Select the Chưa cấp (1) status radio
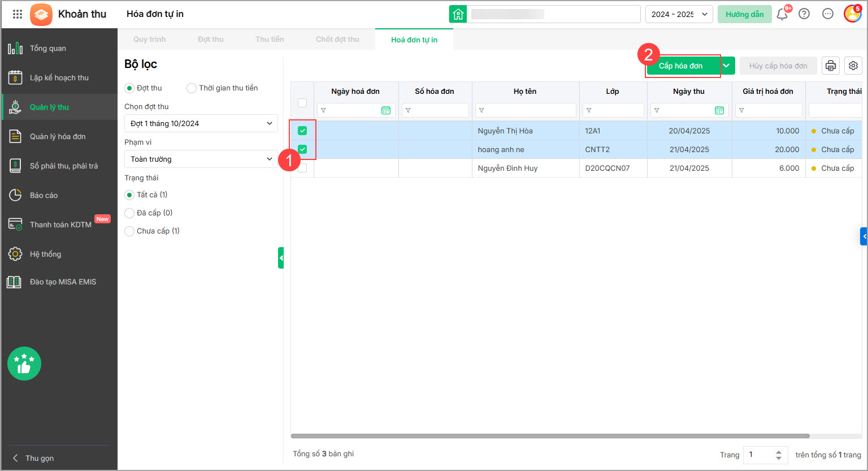The width and height of the screenshot is (868, 471). [129, 231]
